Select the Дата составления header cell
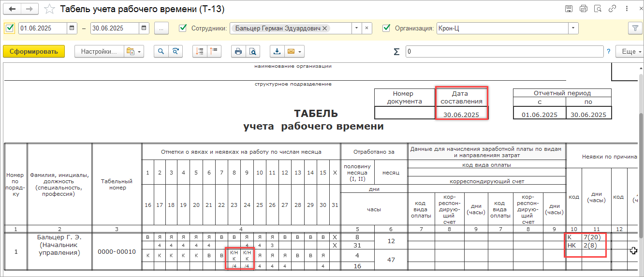Viewport: 644px width, 277px height. tap(461, 97)
